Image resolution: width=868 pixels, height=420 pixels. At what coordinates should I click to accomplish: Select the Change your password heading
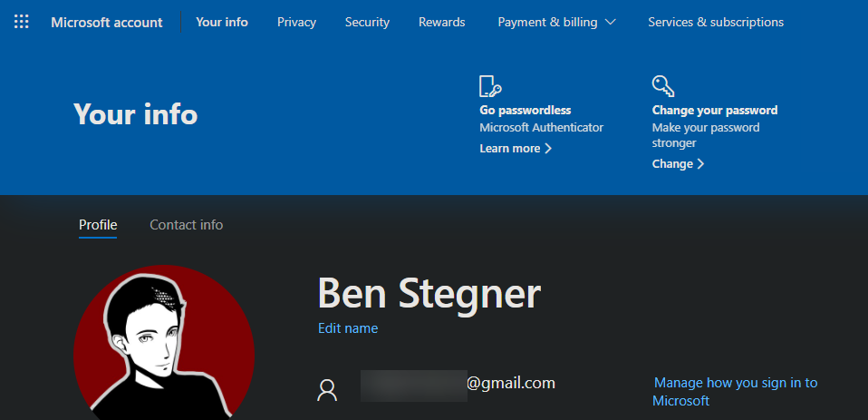(715, 111)
